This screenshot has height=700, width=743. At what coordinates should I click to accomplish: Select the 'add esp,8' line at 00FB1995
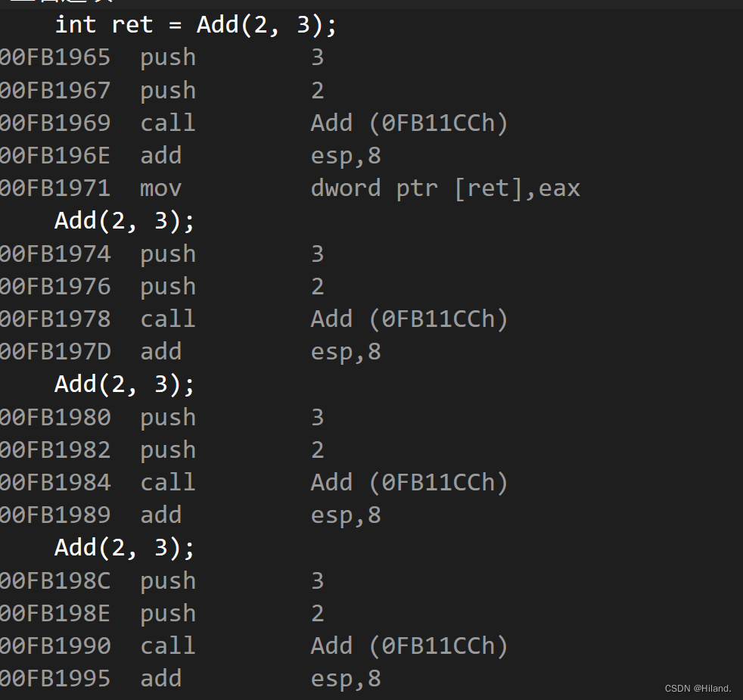[160, 679]
